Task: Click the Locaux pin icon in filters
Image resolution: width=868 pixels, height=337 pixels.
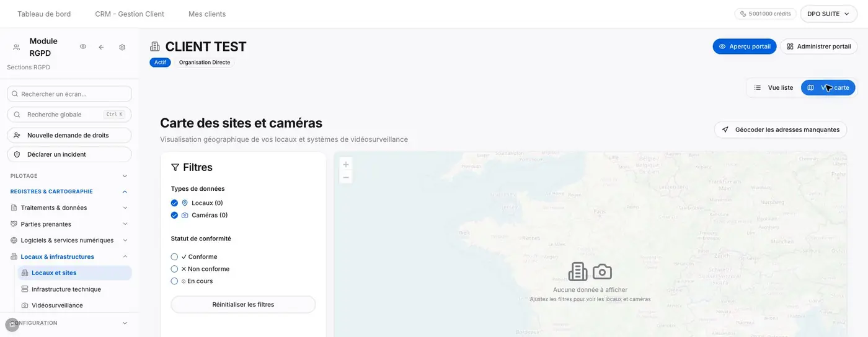Action: [x=184, y=203]
